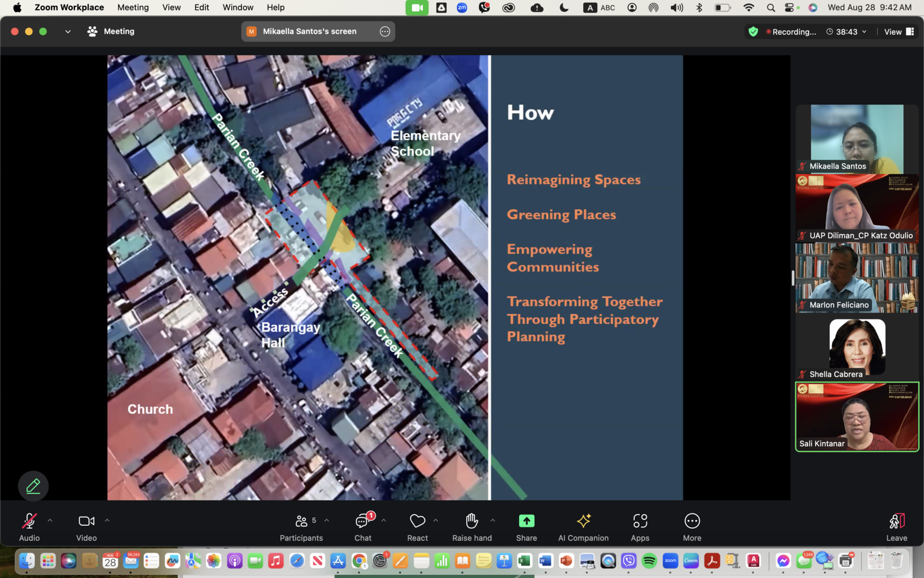Open Viber from the Dock
924x578 pixels.
(x=628, y=561)
